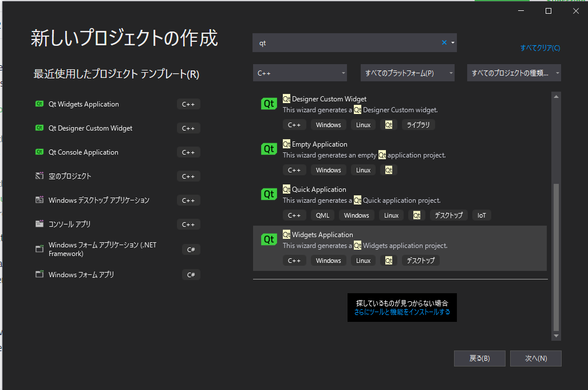The width and height of the screenshot is (588, 390).
Task: Click the デスクトップ tag on Qt Widgets Application
Action: (x=421, y=261)
